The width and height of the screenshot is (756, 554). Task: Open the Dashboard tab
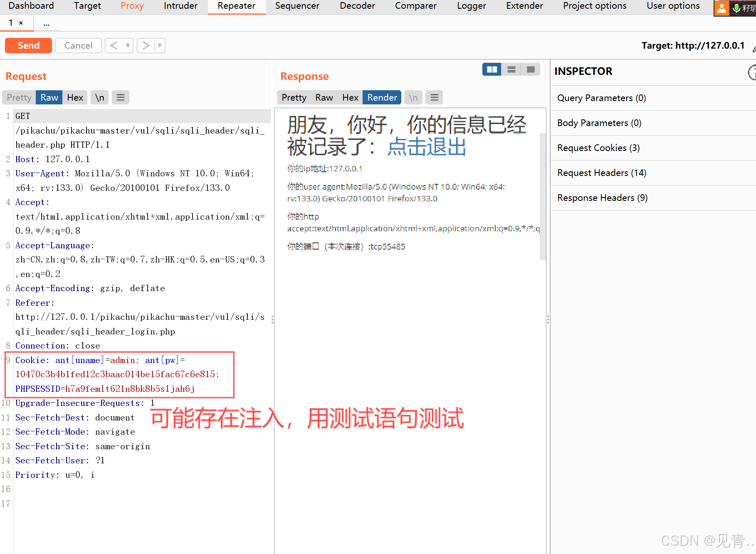[31, 6]
